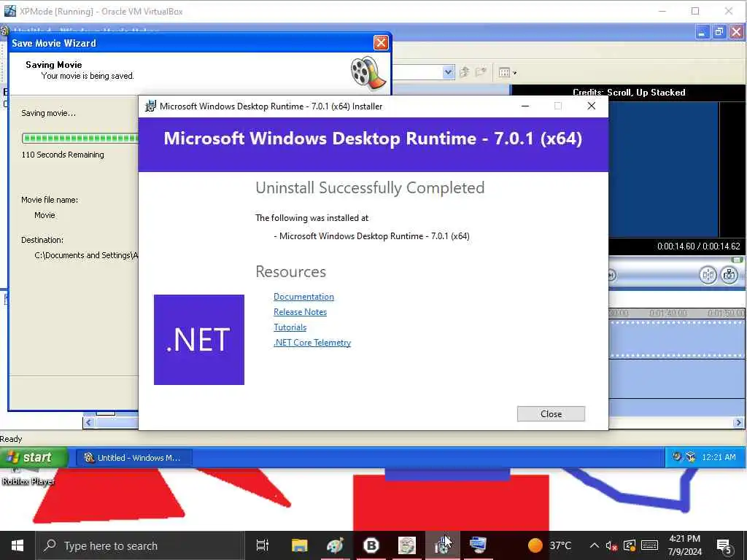Click the Movie Maker status bar Ready text
Screen dimensions: 747x560
pos(11,438)
